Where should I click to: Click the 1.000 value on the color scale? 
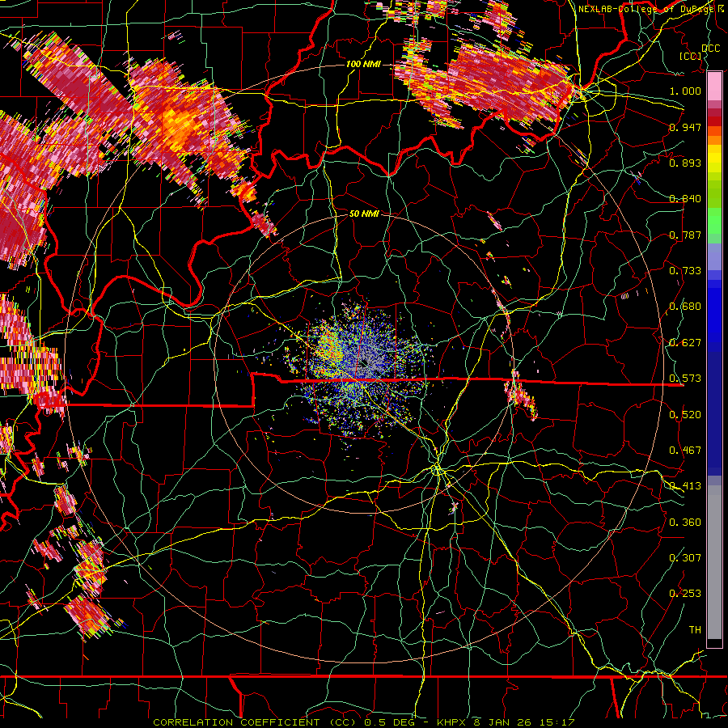coord(685,91)
